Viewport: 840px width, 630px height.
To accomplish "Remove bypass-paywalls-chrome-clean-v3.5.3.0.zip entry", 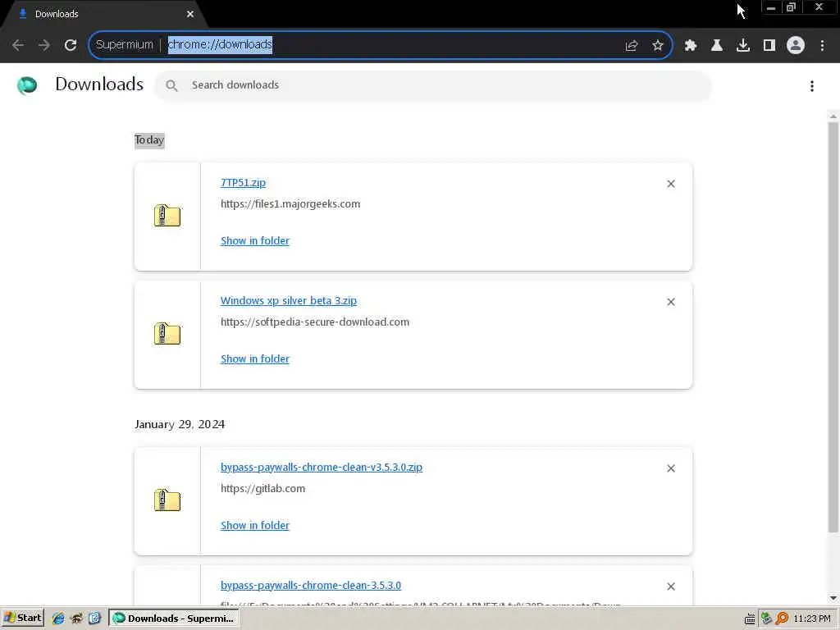I will (671, 468).
